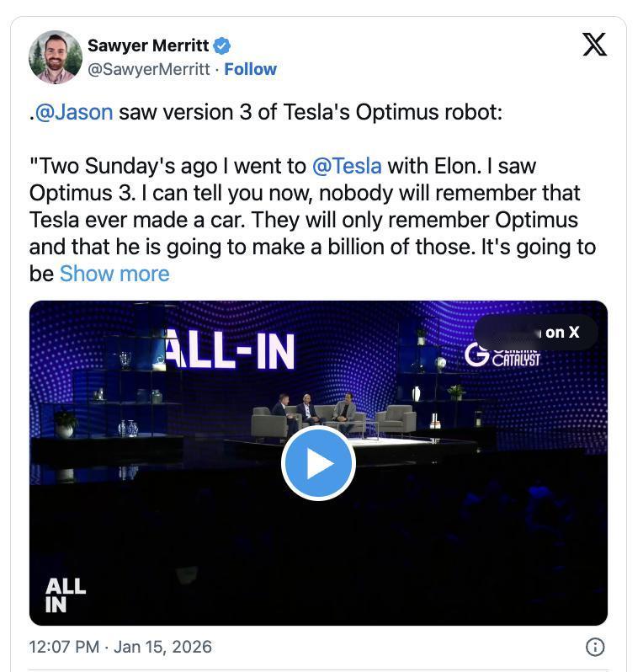
Task: Expand the post with Show more
Action: point(114,274)
